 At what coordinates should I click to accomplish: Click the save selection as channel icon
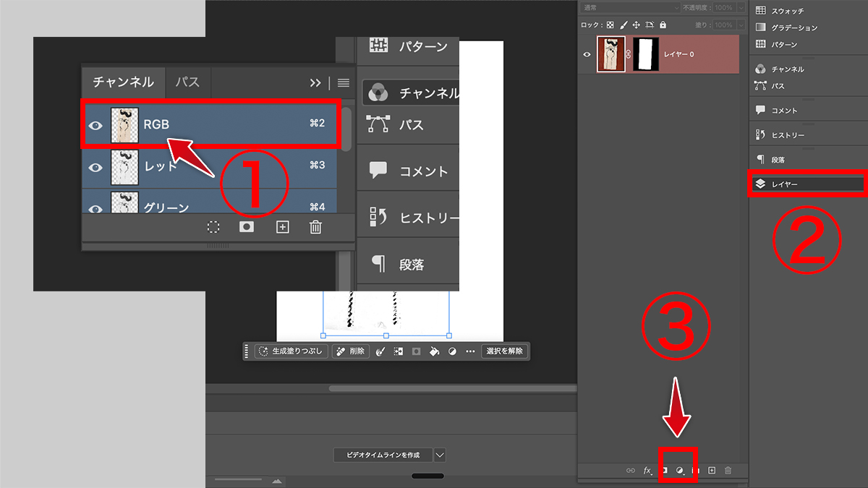pyautogui.click(x=247, y=227)
